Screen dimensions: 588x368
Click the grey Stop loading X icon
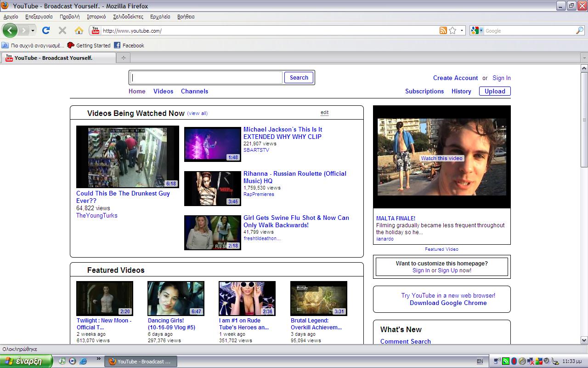point(62,30)
